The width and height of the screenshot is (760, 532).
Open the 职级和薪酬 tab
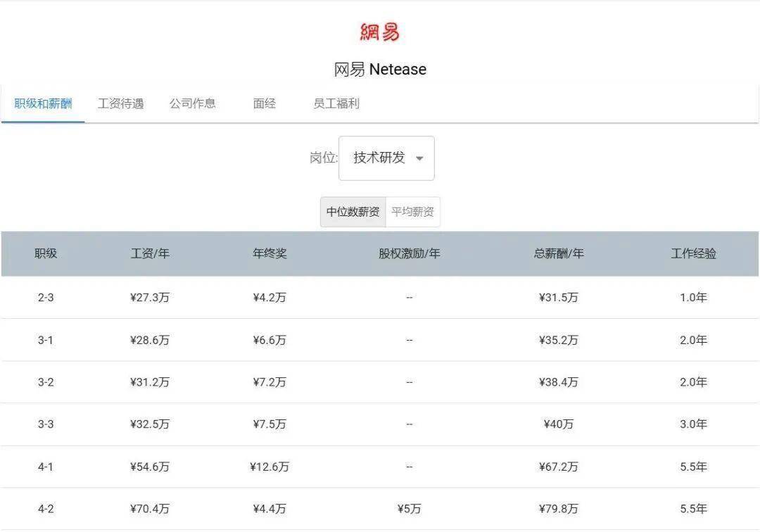pos(43,104)
